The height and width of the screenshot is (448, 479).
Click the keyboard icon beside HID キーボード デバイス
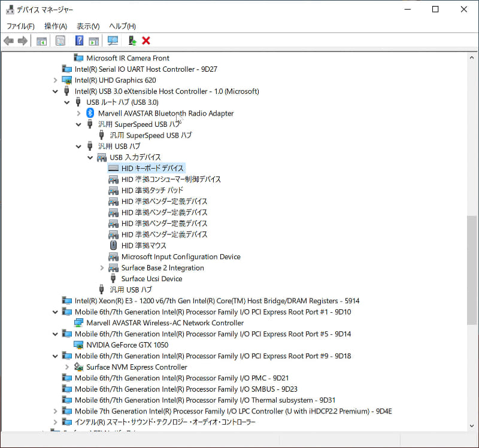pyautogui.click(x=113, y=168)
